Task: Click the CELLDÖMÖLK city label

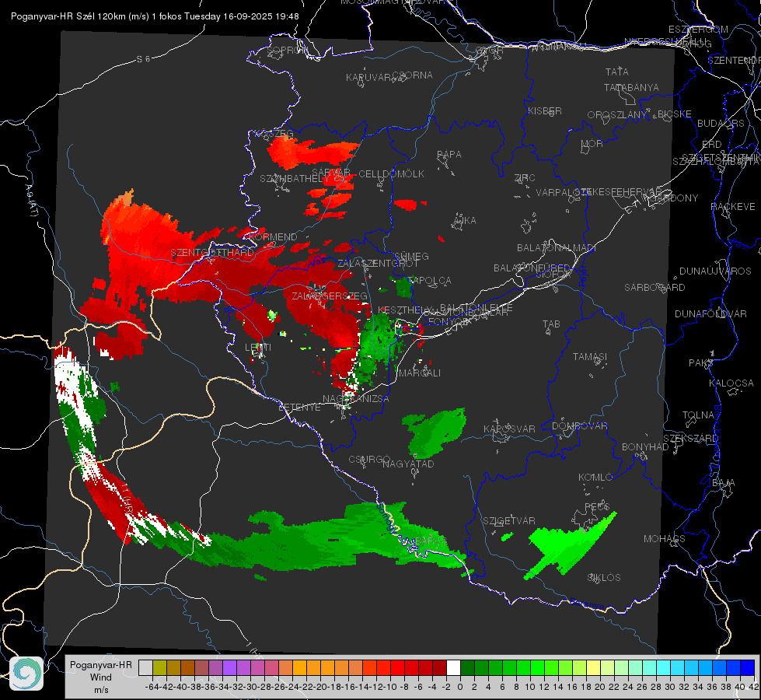Action: tap(391, 174)
